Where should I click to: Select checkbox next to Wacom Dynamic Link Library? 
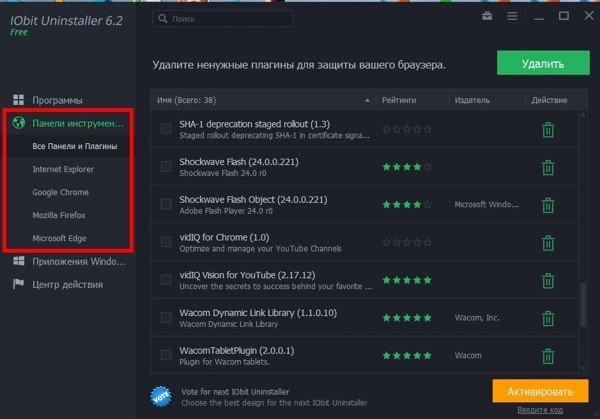click(166, 317)
